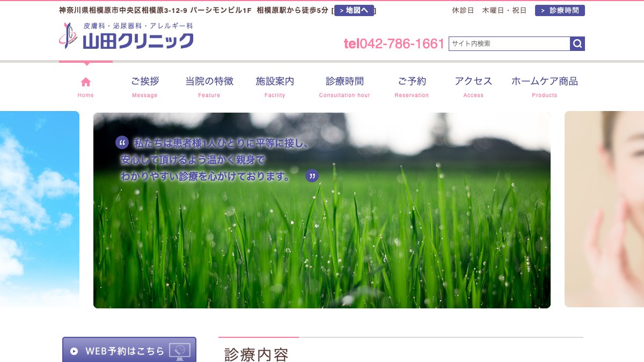This screenshot has width=644, height=362.
Task: Click the 診療内容 heading
Action: coord(257,354)
